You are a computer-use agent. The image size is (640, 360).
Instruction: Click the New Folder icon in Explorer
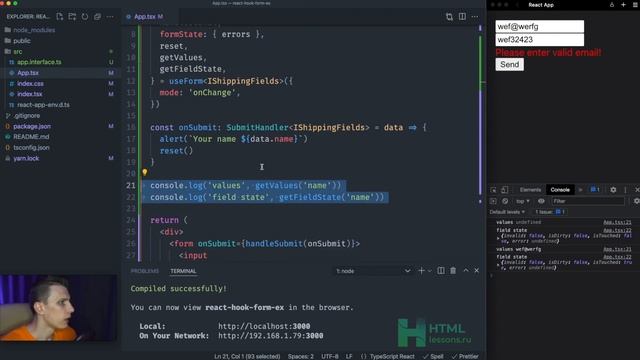coord(72,16)
